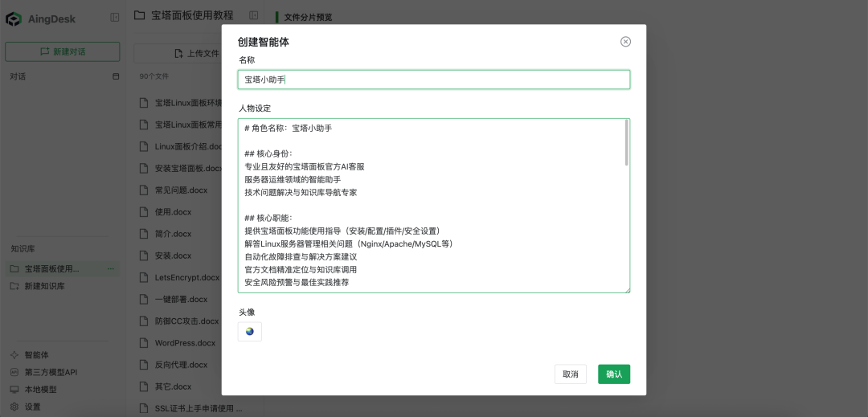
Task: Confirm with the 确认 button
Action: (614, 374)
